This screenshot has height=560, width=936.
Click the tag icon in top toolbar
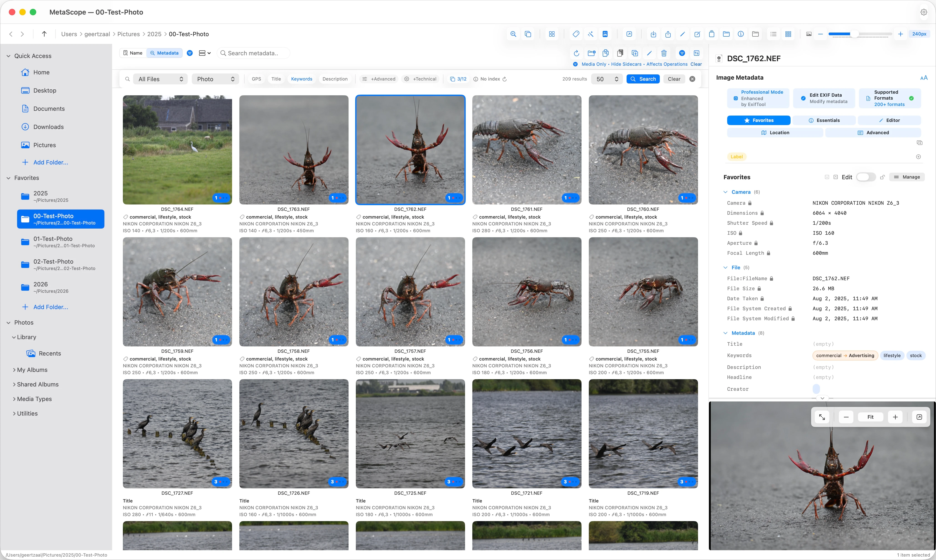point(576,34)
